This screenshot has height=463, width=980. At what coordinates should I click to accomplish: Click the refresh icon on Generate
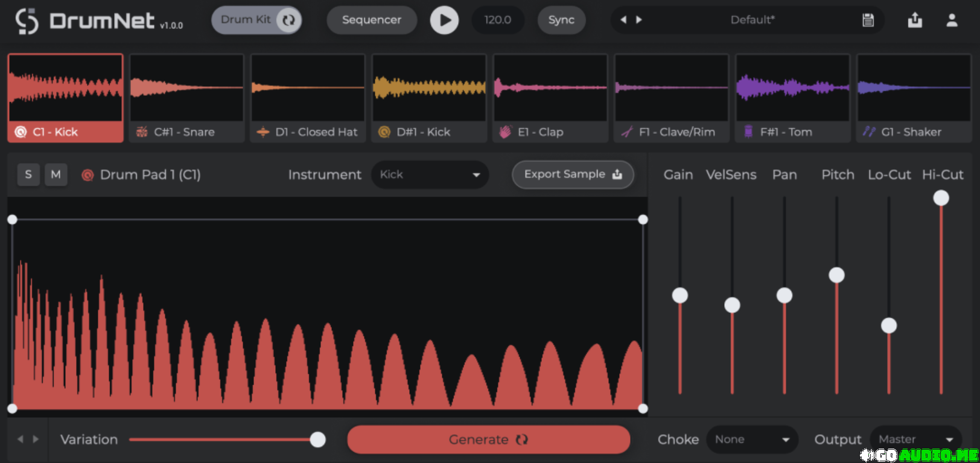click(x=522, y=439)
